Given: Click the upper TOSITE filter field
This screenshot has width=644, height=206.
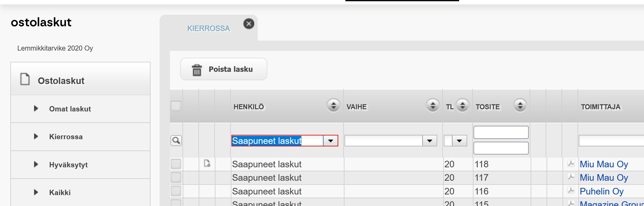Looking at the screenshot, I should pos(501,132).
